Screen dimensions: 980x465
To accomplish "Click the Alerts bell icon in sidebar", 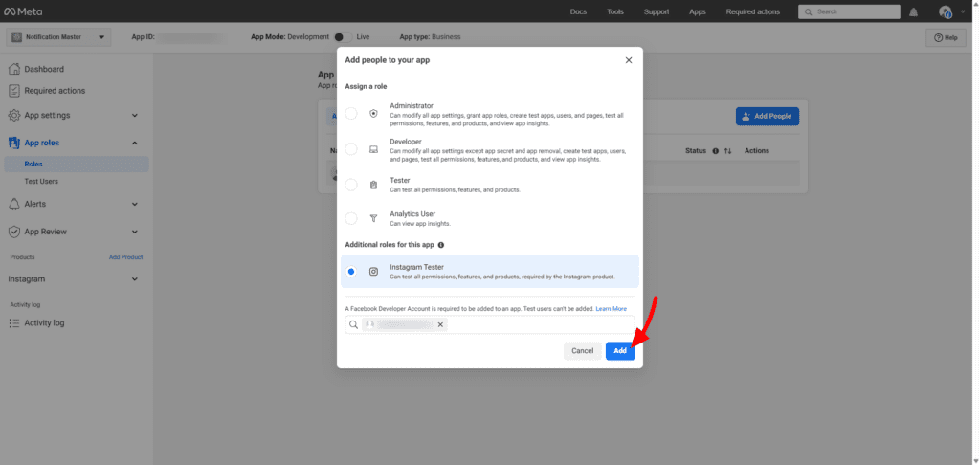I will pos(13,204).
